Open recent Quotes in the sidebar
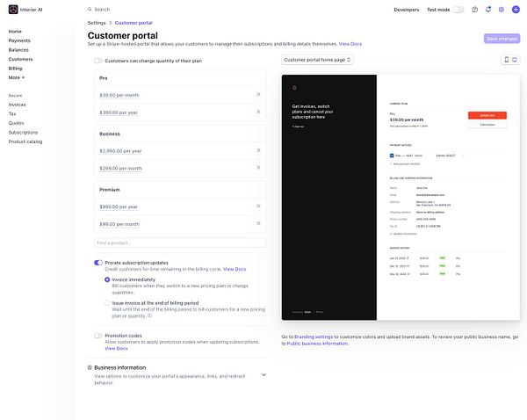The height and width of the screenshot is (420, 527). [16, 123]
